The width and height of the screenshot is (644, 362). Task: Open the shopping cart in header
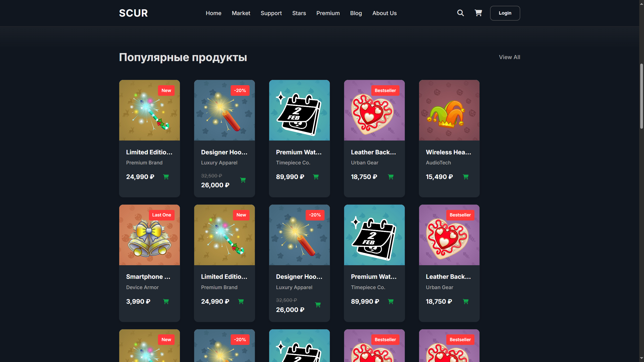pos(478,13)
